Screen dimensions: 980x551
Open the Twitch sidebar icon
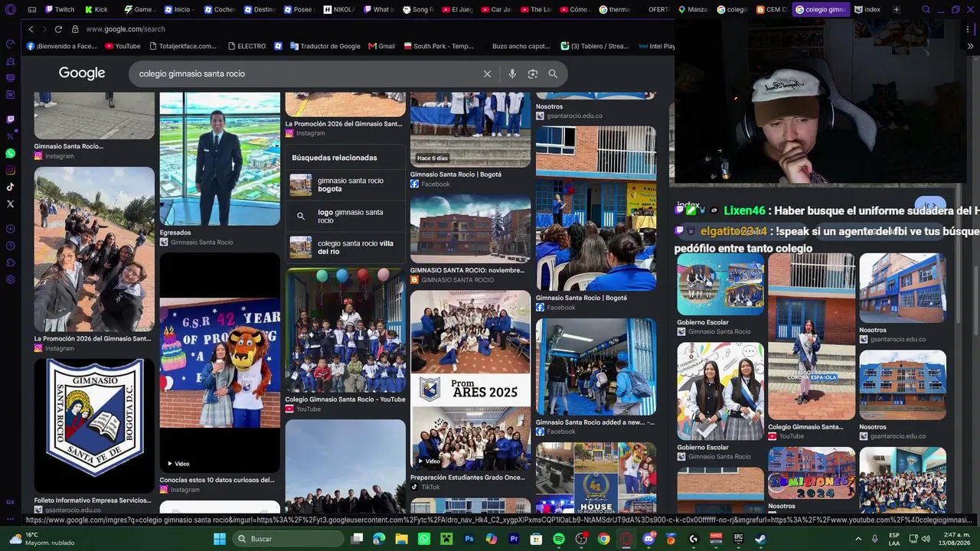pos(10,119)
